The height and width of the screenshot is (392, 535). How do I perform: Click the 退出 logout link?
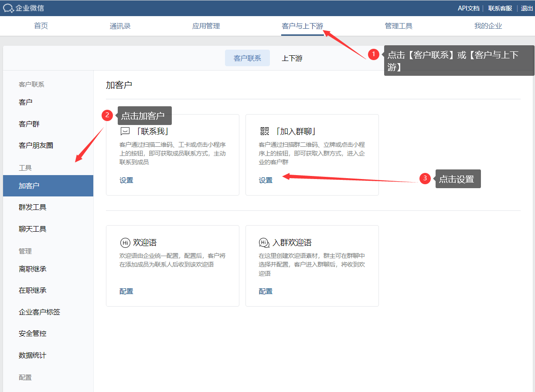point(527,8)
